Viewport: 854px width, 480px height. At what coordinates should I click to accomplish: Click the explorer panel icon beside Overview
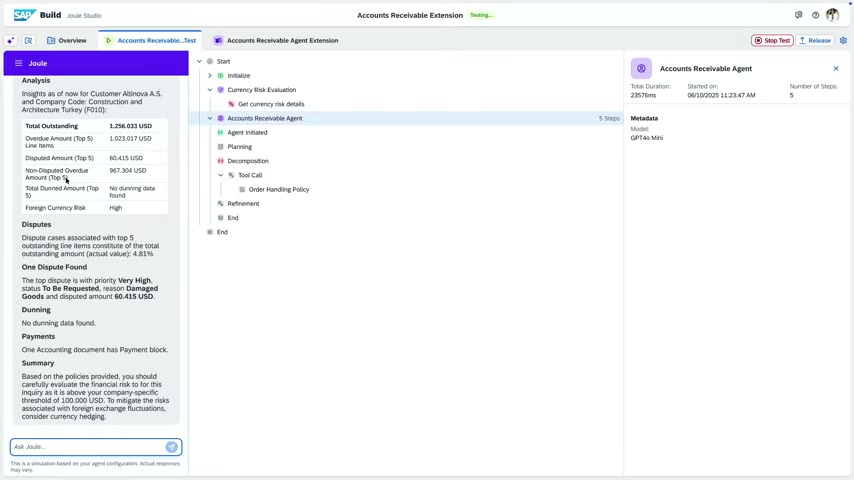click(x=28, y=40)
